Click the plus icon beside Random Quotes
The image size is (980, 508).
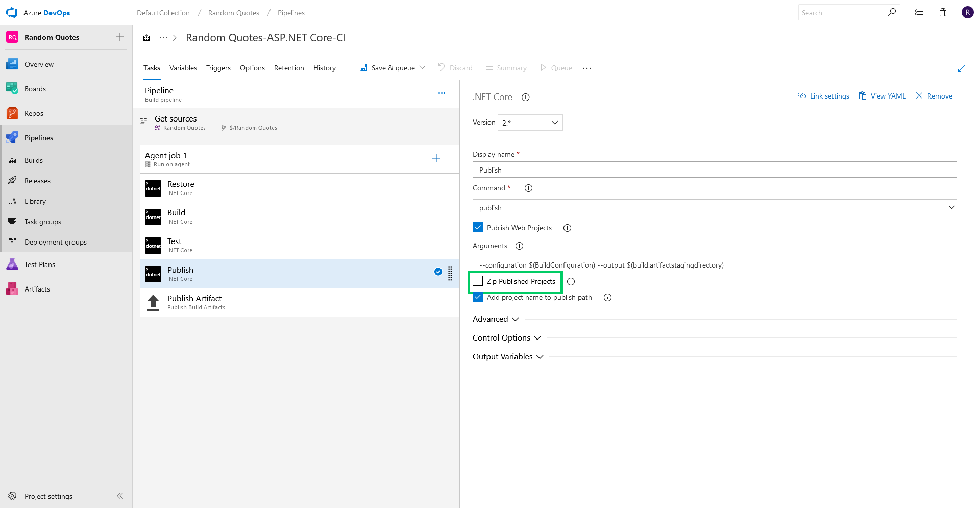[x=120, y=37]
